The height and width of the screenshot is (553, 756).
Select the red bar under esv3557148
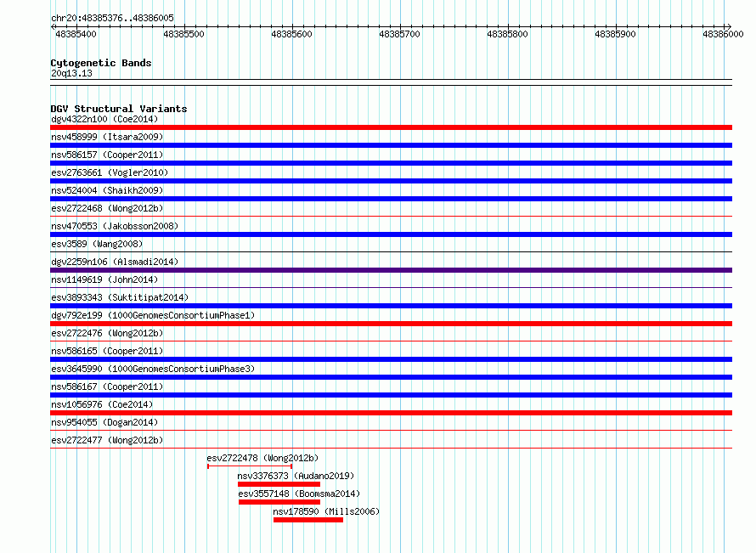[279, 502]
